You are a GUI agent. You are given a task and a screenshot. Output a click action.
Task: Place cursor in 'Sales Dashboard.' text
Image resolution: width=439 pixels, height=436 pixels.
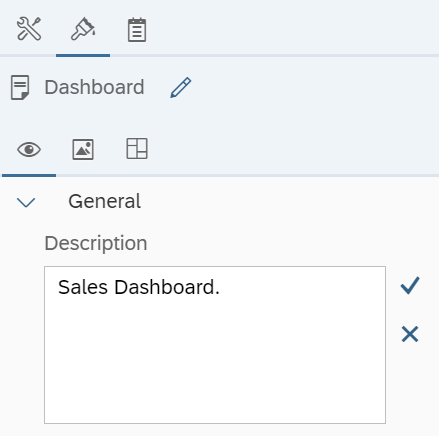(139, 287)
